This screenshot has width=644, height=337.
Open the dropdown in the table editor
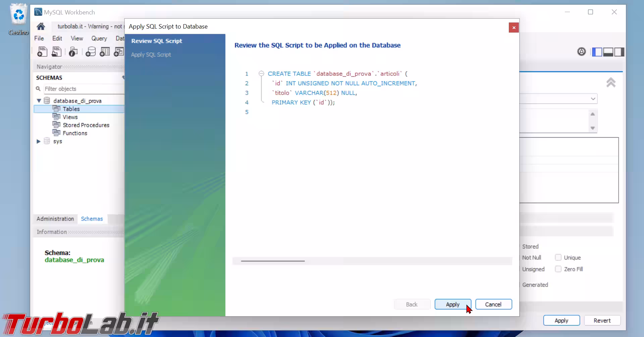[x=593, y=99]
